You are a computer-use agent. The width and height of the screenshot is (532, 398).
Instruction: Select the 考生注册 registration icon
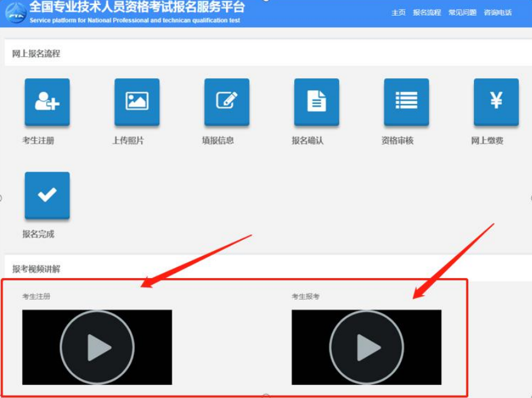(47, 102)
